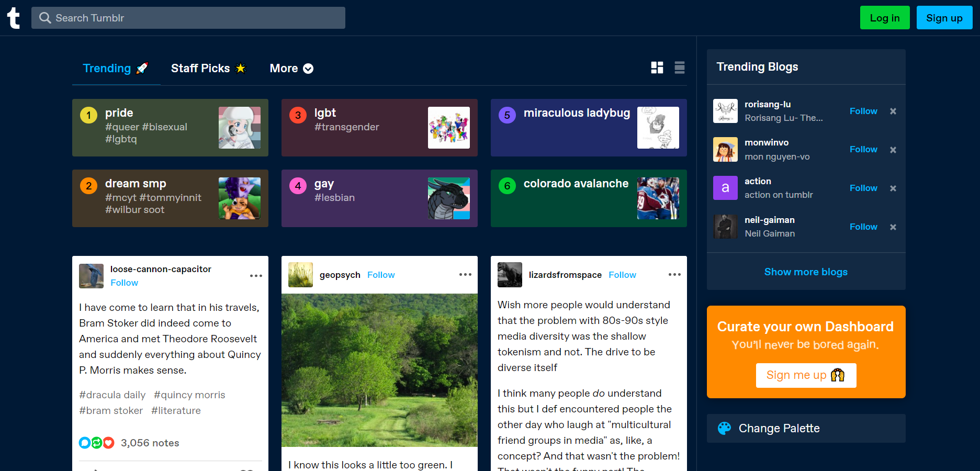This screenshot has width=980, height=471.
Task: Switch to list layout view icon
Action: point(680,68)
